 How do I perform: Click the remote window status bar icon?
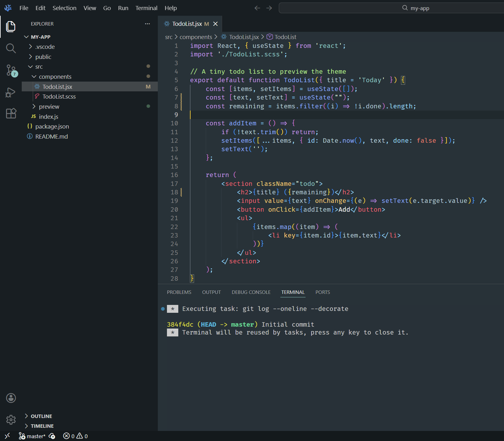8,436
